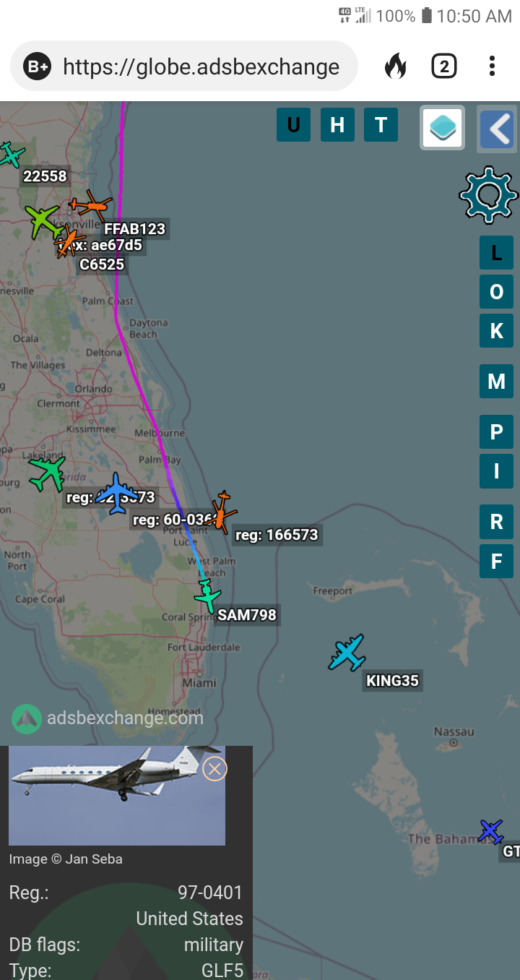Tap the F follow button
Screen dimensions: 520x980
(x=496, y=561)
